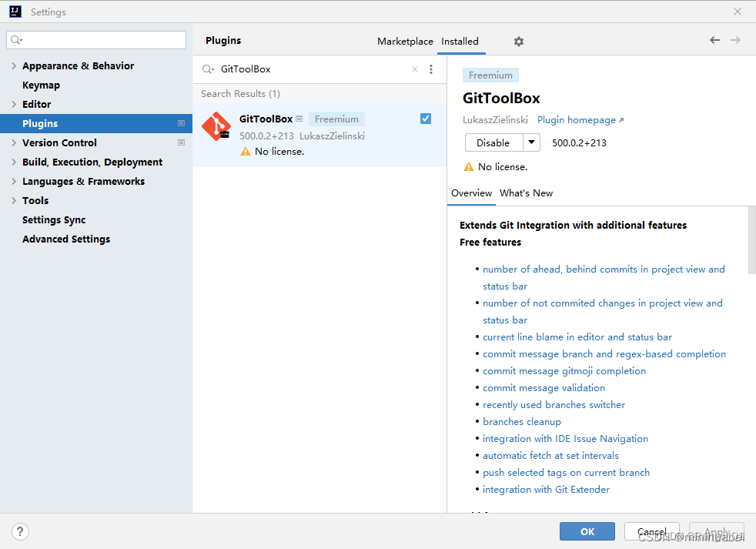The image size is (756, 549).
Task: Click warning icon in the details pane
Action: pyautogui.click(x=469, y=167)
